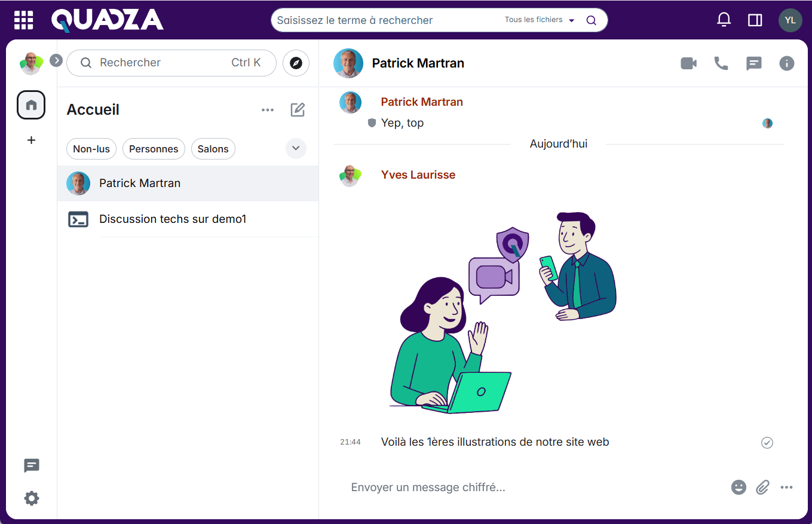The width and height of the screenshot is (812, 524).
Task: Click the explore rooms compass icon
Action: click(x=296, y=63)
